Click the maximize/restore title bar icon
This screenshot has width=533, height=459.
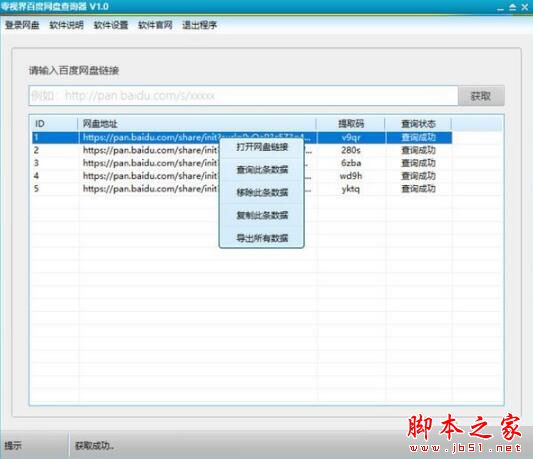pyautogui.click(x=513, y=7)
